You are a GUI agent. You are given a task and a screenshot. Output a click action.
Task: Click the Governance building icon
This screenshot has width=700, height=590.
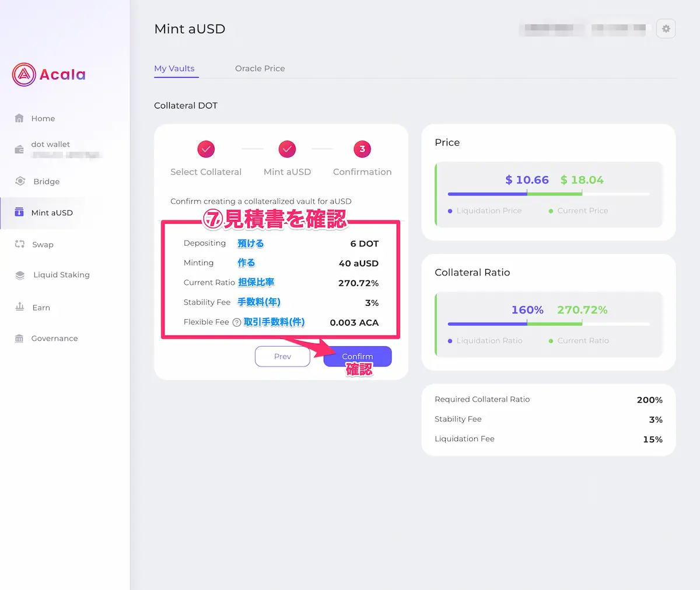[19, 338]
